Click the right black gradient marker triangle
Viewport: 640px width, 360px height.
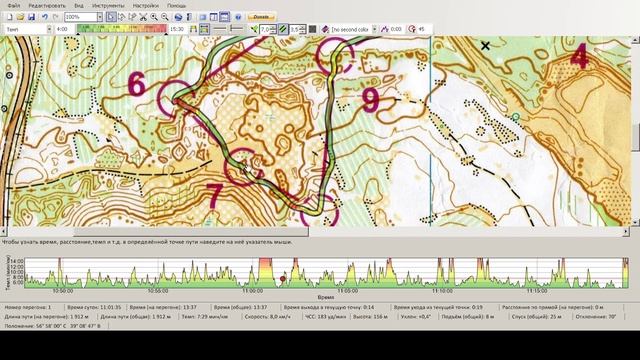(x=166, y=34)
